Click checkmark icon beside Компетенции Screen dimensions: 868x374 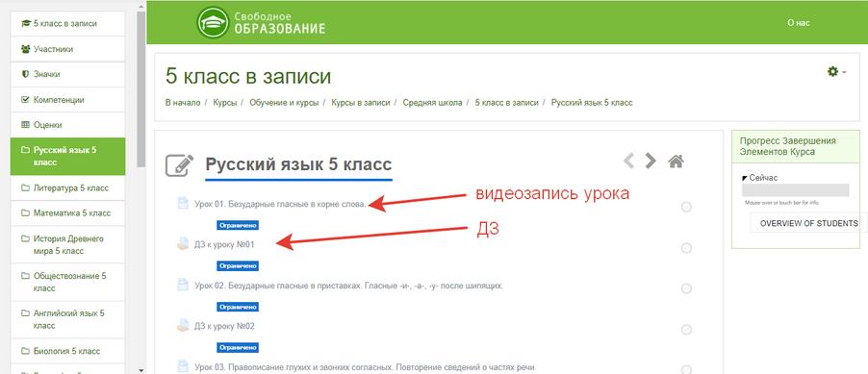(x=24, y=100)
